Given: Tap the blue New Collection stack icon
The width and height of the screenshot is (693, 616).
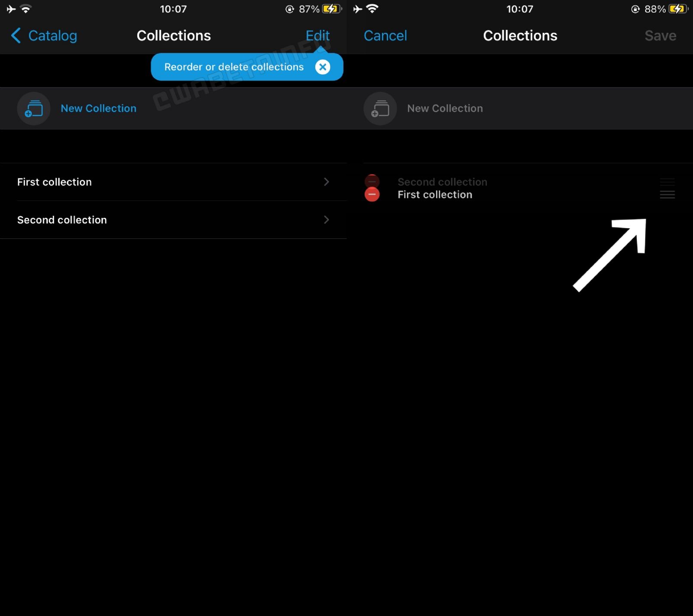Looking at the screenshot, I should [34, 108].
